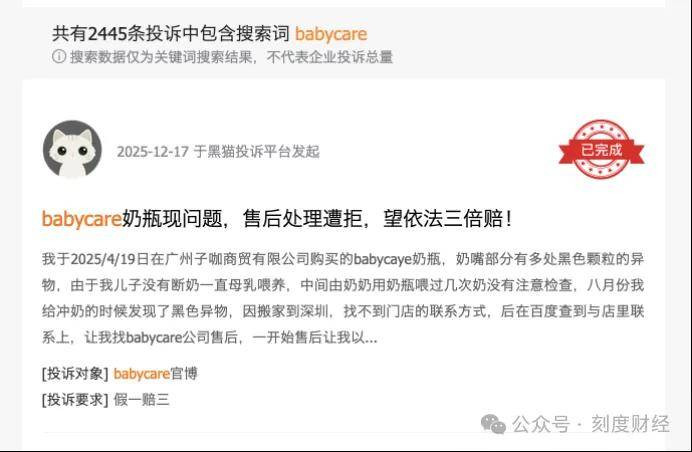Click the red 已完成 completed stamp
Image resolution: width=692 pixels, height=452 pixels.
pyautogui.click(x=601, y=150)
